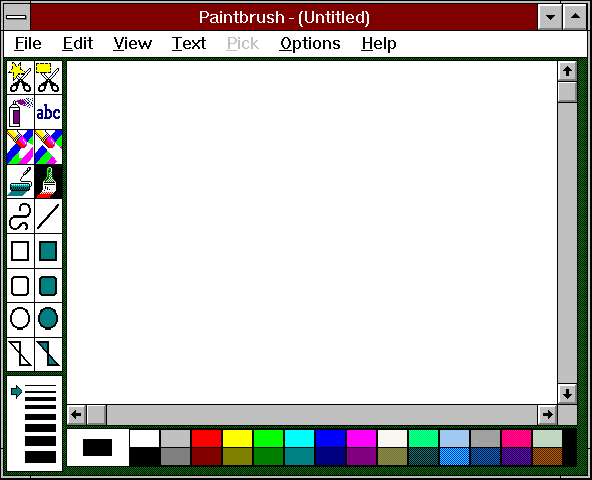Select the Scissors free-form cutout tool
The height and width of the screenshot is (480, 592).
[20, 77]
